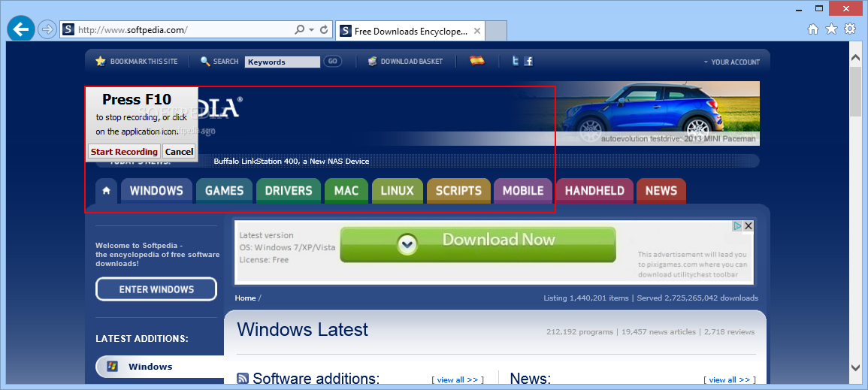This screenshot has height=390, width=868.
Task: Expand the Your Account dropdown
Action: coord(731,62)
